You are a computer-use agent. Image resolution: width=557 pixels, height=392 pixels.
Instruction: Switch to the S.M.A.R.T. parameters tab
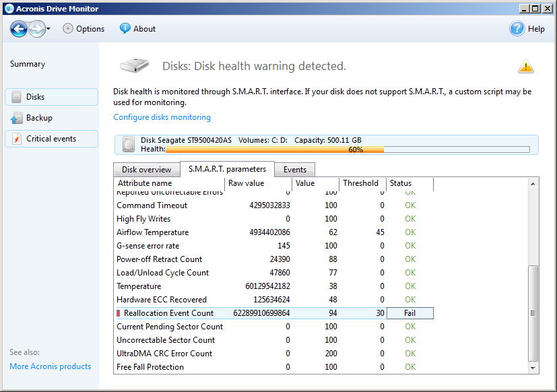point(228,169)
